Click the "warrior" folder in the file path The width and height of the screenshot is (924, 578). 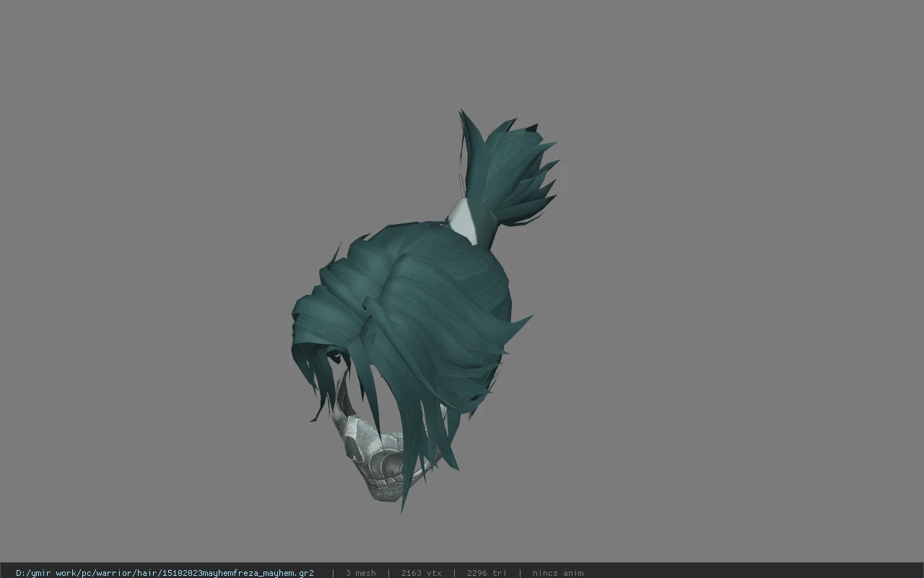coord(113,573)
